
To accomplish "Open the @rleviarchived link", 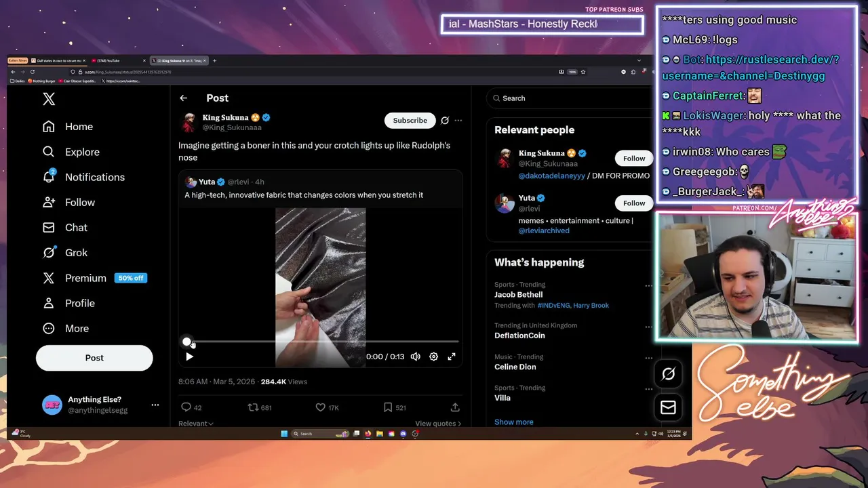I will pos(544,230).
